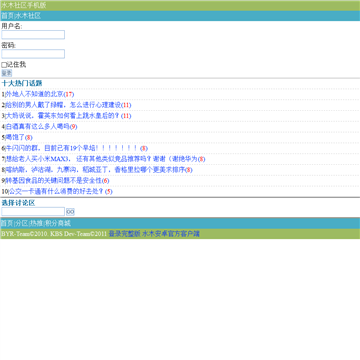Open topic 想给老人买小米MAX3
The height and width of the screenshot is (360, 360).
point(105,159)
